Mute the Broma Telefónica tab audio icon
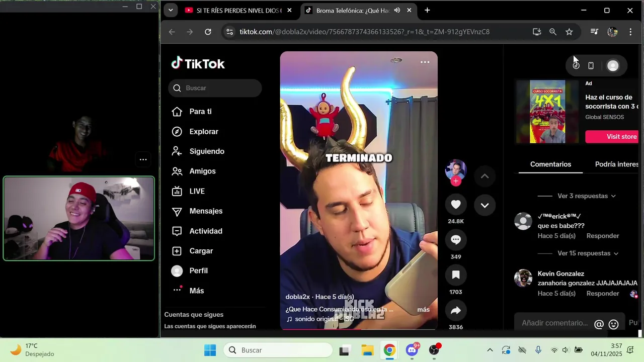 click(397, 11)
